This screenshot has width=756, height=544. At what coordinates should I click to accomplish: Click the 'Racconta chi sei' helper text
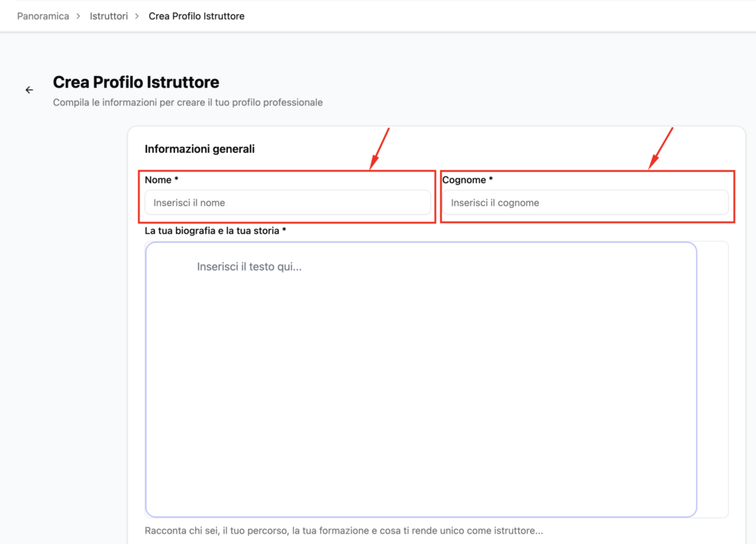[343, 531]
